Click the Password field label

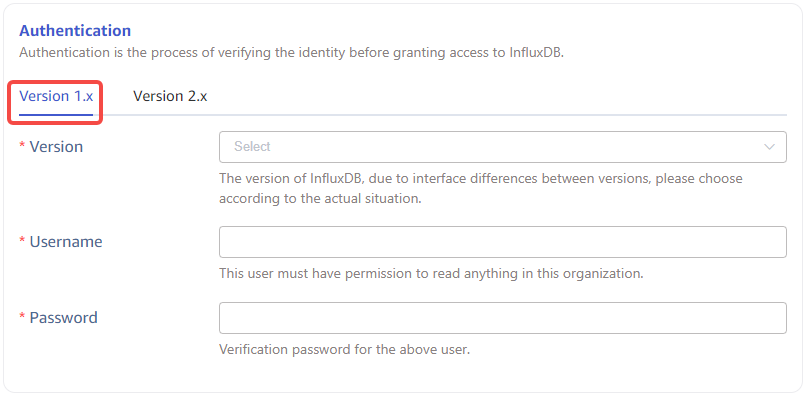point(63,318)
